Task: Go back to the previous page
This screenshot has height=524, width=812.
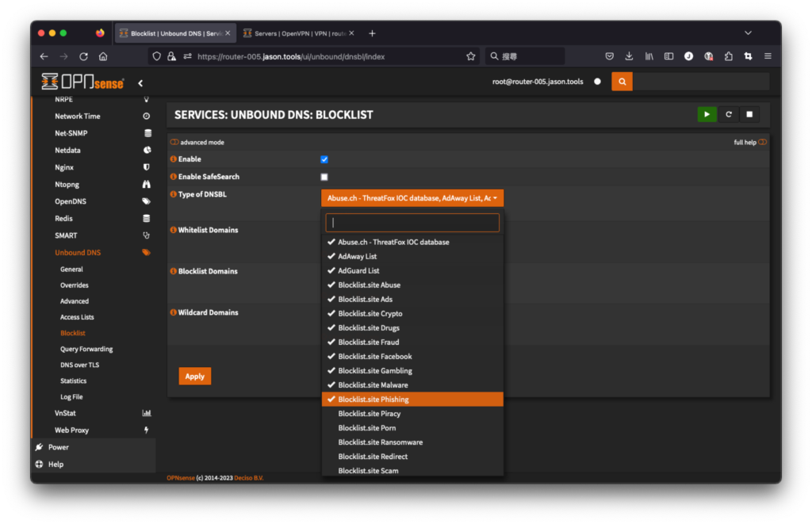Action: [x=44, y=56]
